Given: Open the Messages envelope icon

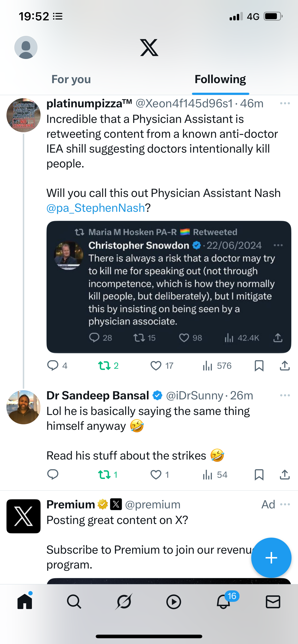Looking at the screenshot, I should 273,602.
